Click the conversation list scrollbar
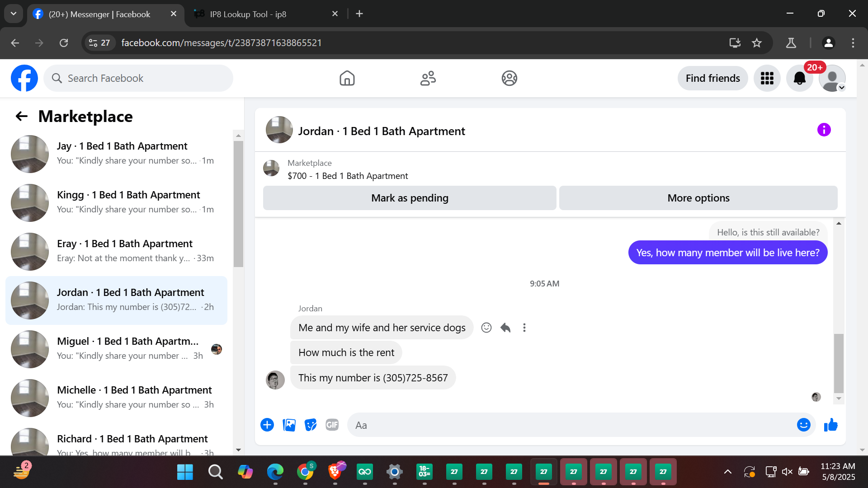 point(238,203)
